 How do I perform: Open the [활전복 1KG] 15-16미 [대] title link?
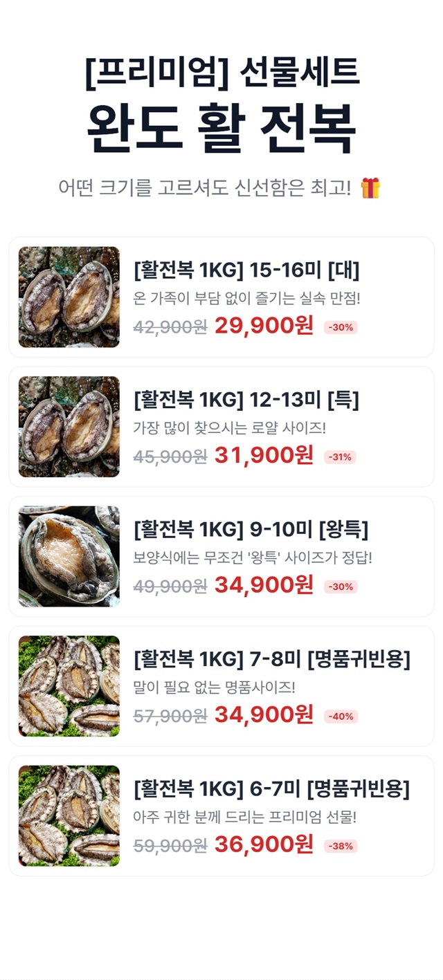coord(246,270)
